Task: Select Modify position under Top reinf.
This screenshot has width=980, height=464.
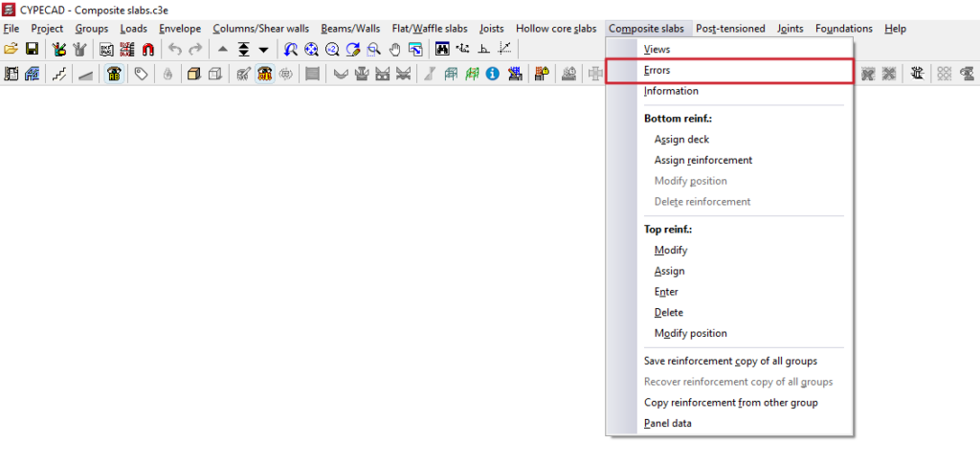Action: [729, 334]
